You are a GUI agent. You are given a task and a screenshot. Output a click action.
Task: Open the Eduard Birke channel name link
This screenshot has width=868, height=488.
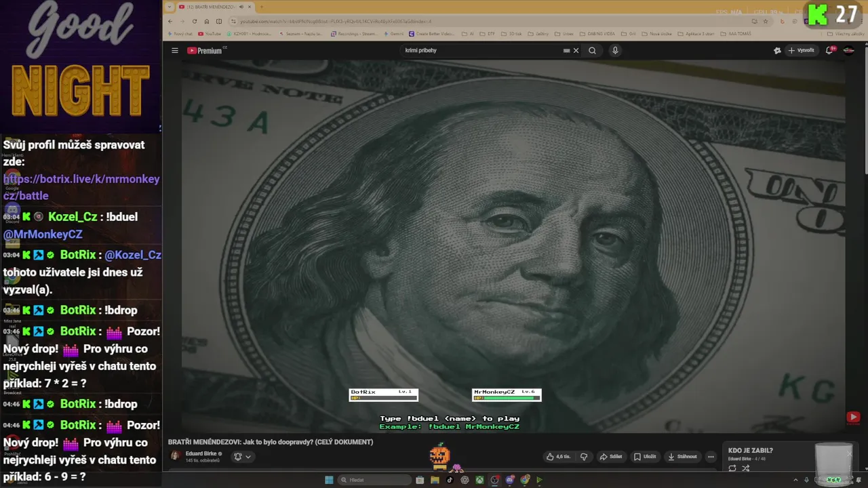point(201,453)
